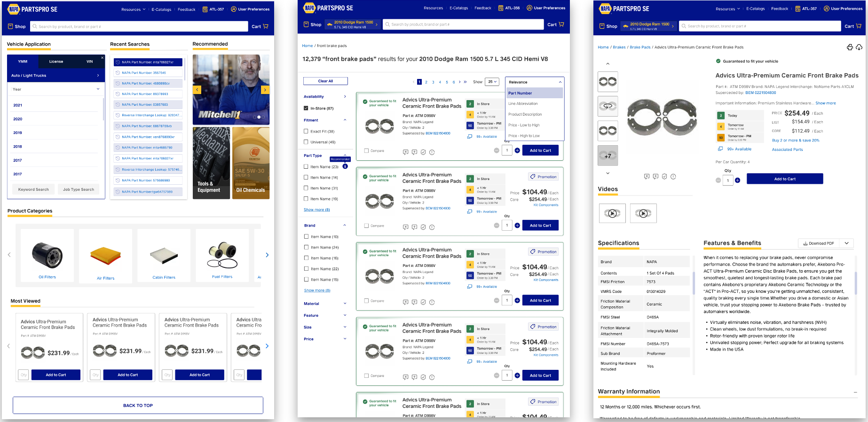
Task: Close the Vehicle Application panel
Action: point(102,58)
